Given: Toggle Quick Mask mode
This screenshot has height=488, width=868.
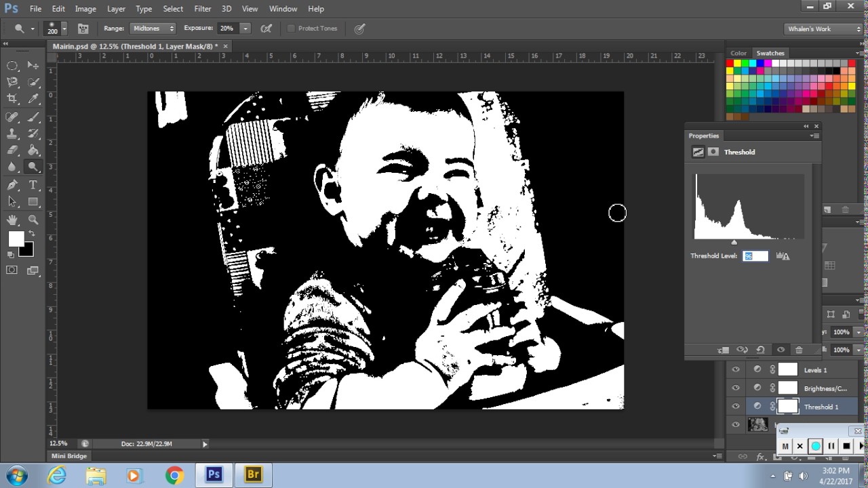Looking at the screenshot, I should pos(12,270).
